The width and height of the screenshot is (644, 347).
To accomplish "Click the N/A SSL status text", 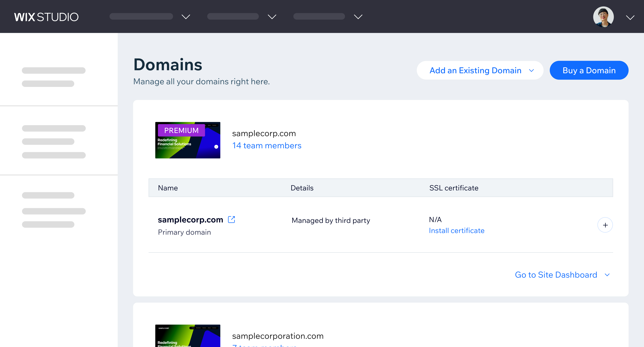I will tap(435, 220).
